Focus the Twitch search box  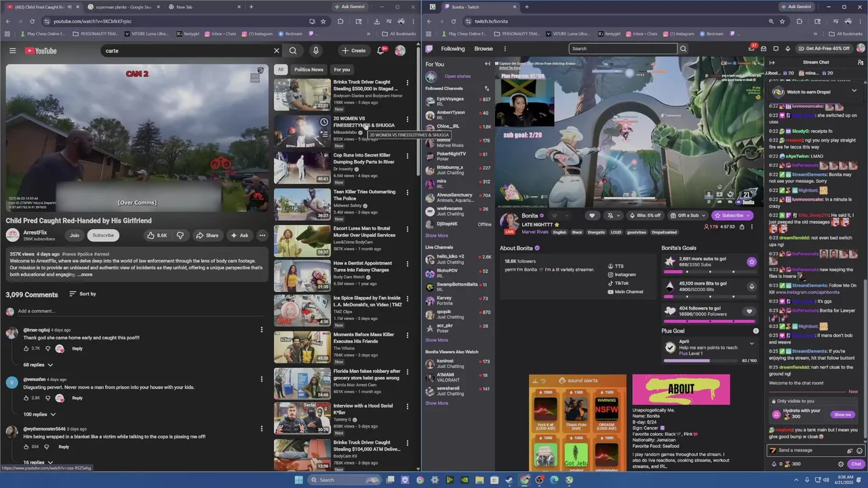point(623,49)
